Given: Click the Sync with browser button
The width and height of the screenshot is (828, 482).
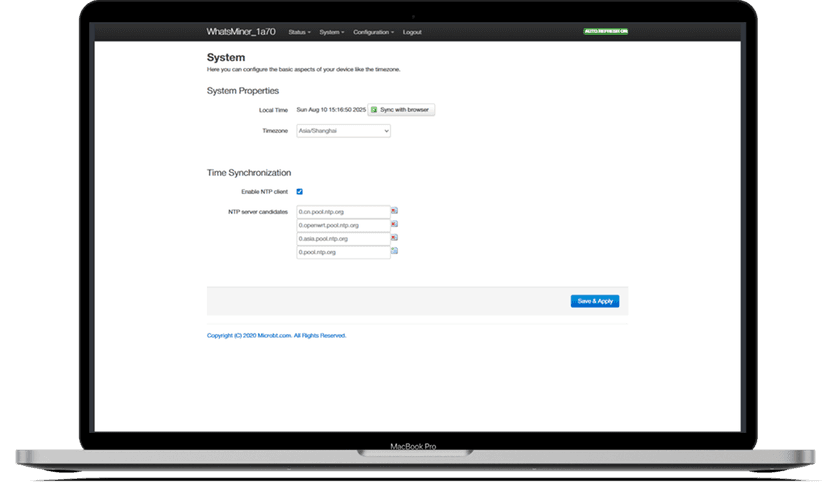Looking at the screenshot, I should point(402,109).
